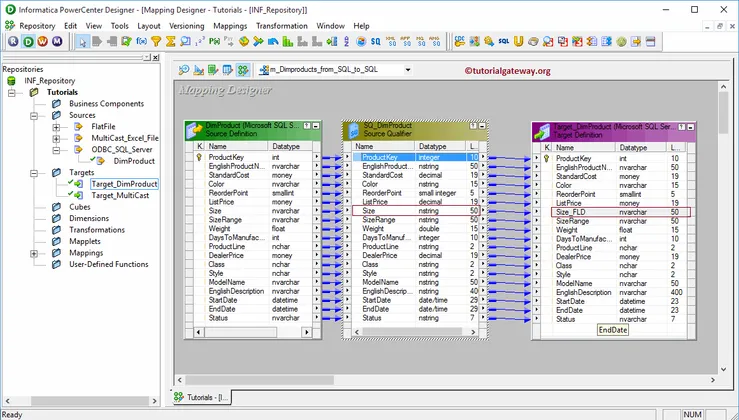Select the SQL transformation toolbar icon
Image resolution: width=739 pixels, height=420 pixels.
click(503, 41)
